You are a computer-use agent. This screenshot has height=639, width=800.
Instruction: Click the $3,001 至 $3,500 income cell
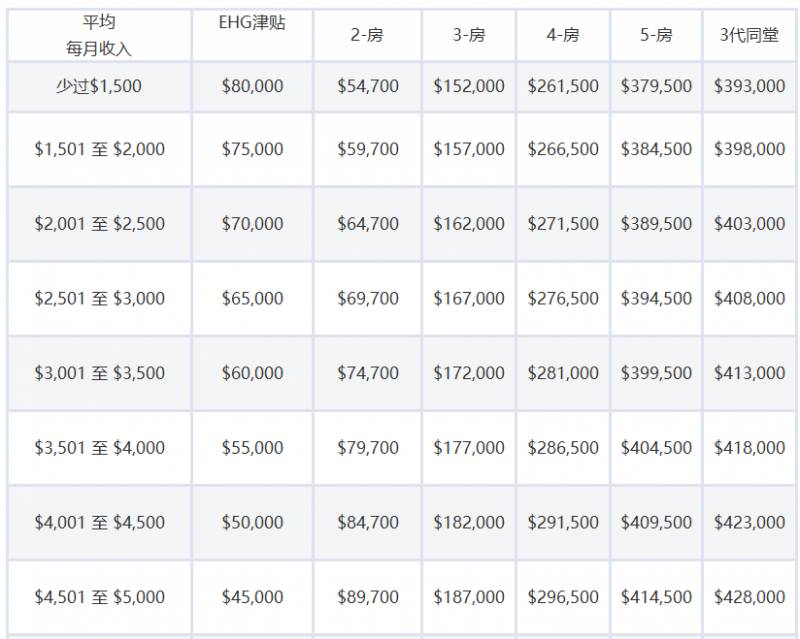point(99,373)
